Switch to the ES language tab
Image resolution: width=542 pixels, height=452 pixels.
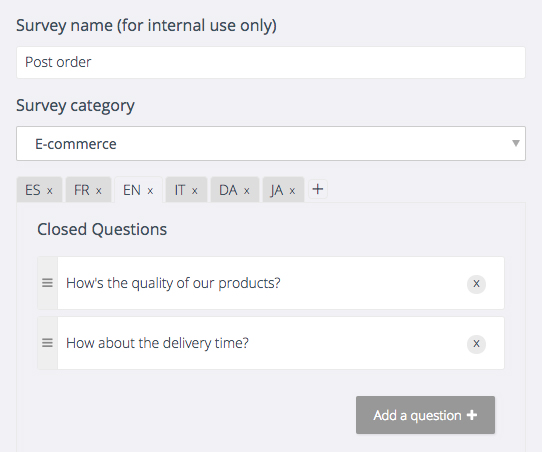(x=33, y=190)
